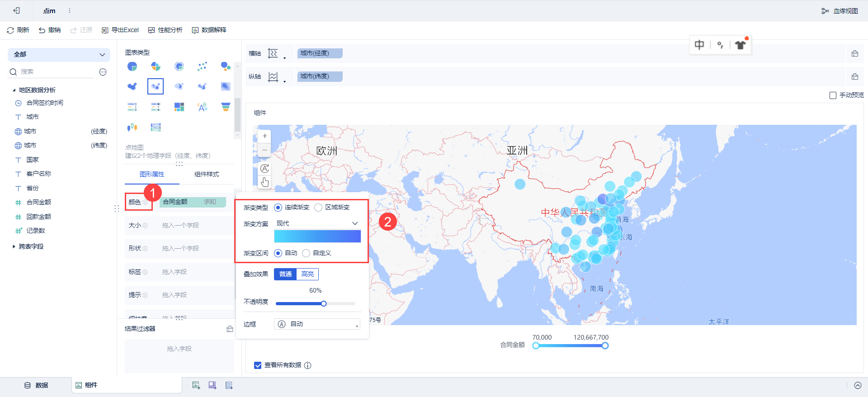Select the funnel chart type icon
This screenshot has width=868, height=397.
click(226, 107)
